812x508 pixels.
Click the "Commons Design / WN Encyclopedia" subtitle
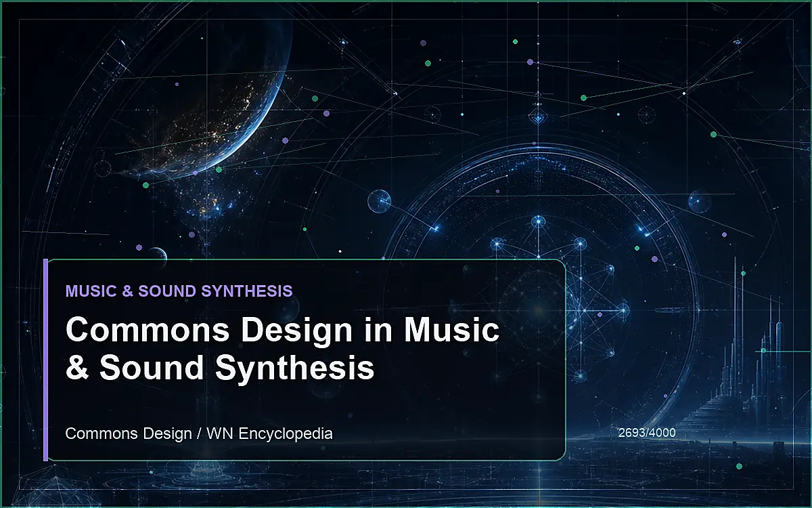(x=199, y=433)
